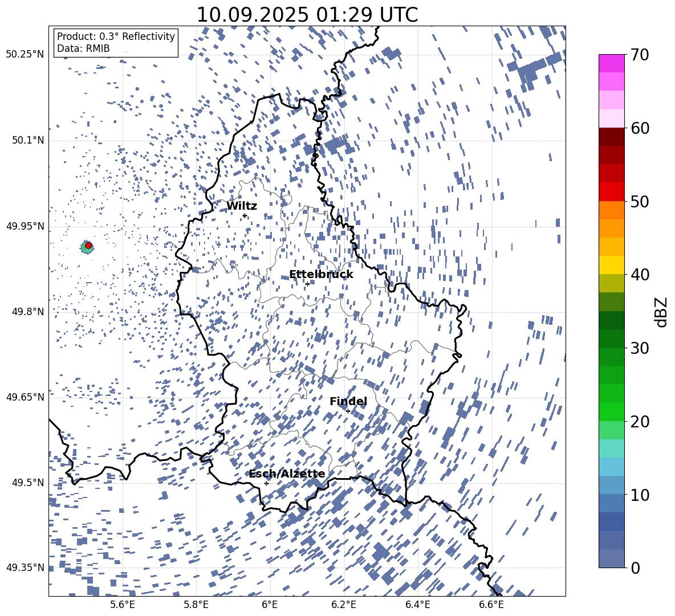Screen dimensions: 675x616
Task: Click the Wiltz city label
Action: pyautogui.click(x=242, y=206)
